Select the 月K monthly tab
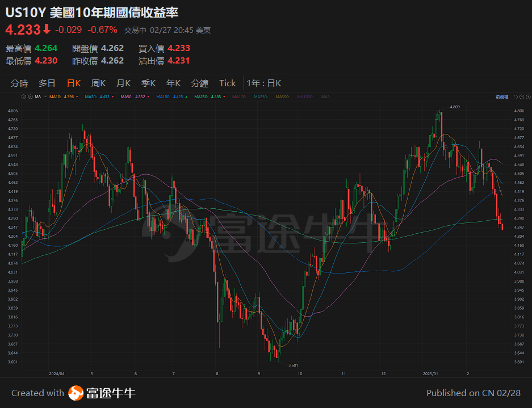This screenshot has height=408, width=532. point(123,83)
